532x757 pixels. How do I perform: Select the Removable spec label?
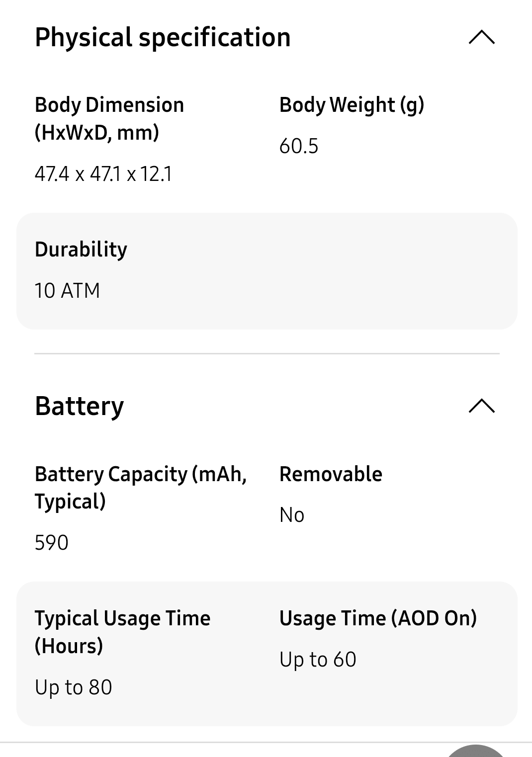[331, 474]
